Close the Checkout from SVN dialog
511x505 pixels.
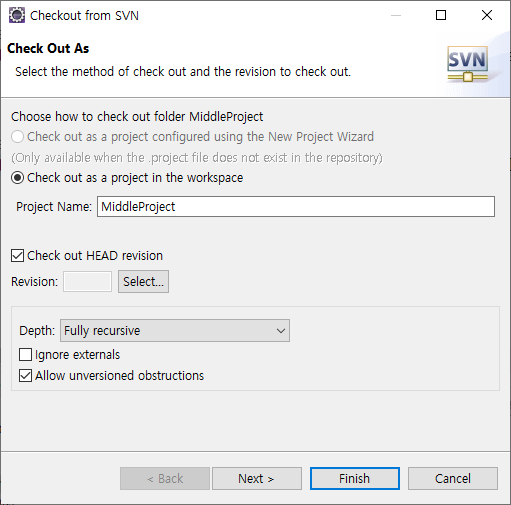487,15
